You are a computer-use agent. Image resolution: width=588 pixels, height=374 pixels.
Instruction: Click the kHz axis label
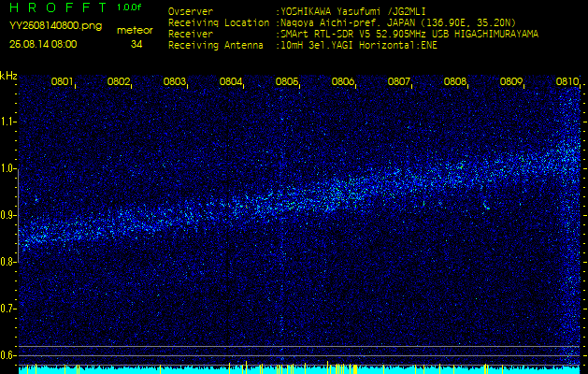click(8, 76)
